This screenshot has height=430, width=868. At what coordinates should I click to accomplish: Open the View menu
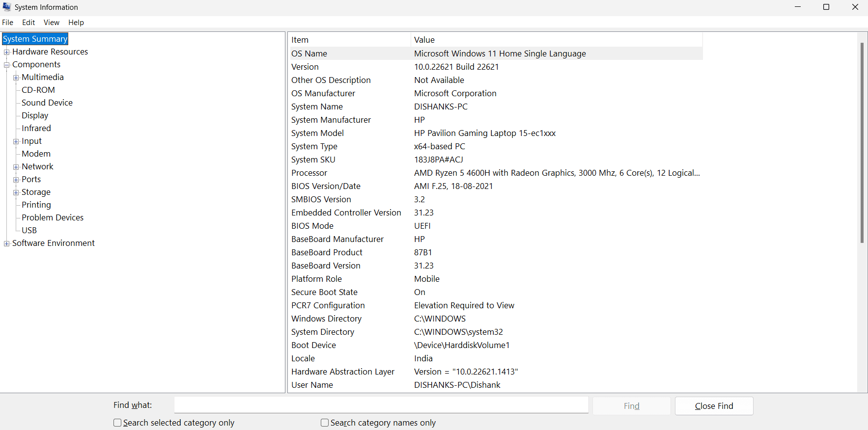(51, 23)
